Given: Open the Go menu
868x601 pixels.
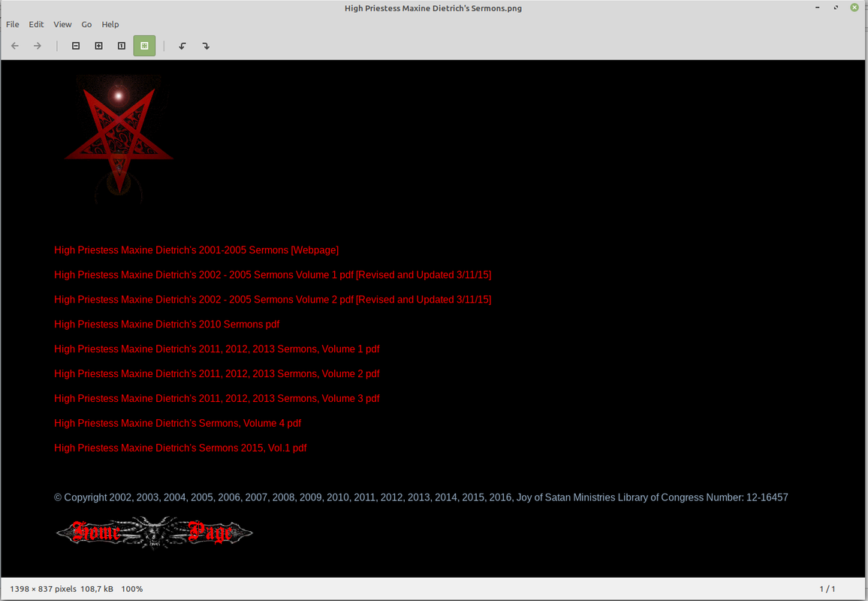Looking at the screenshot, I should 86,24.
